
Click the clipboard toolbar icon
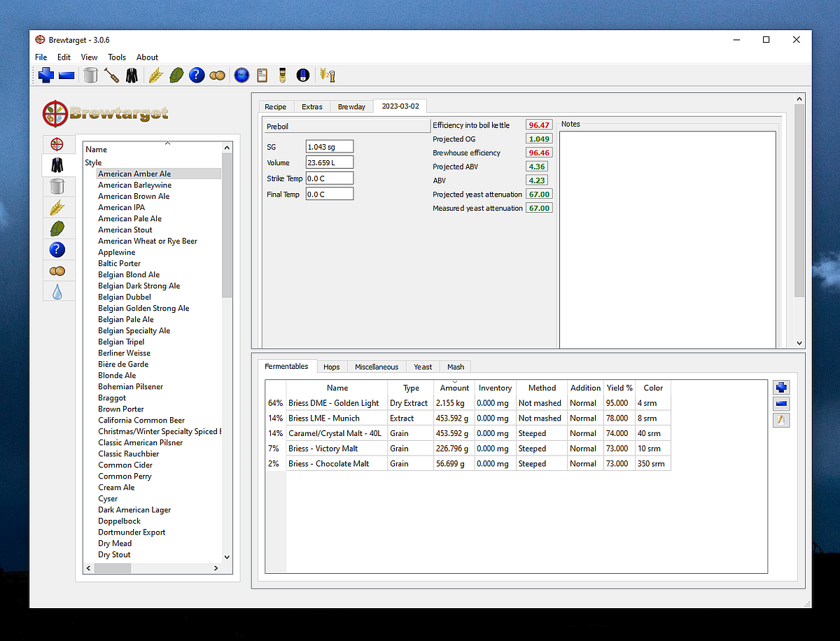click(262, 75)
